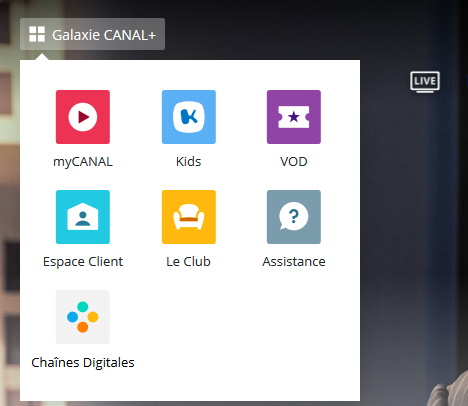Click the myCANAL text label
Viewport: 468px width, 406px height.
[83, 162]
